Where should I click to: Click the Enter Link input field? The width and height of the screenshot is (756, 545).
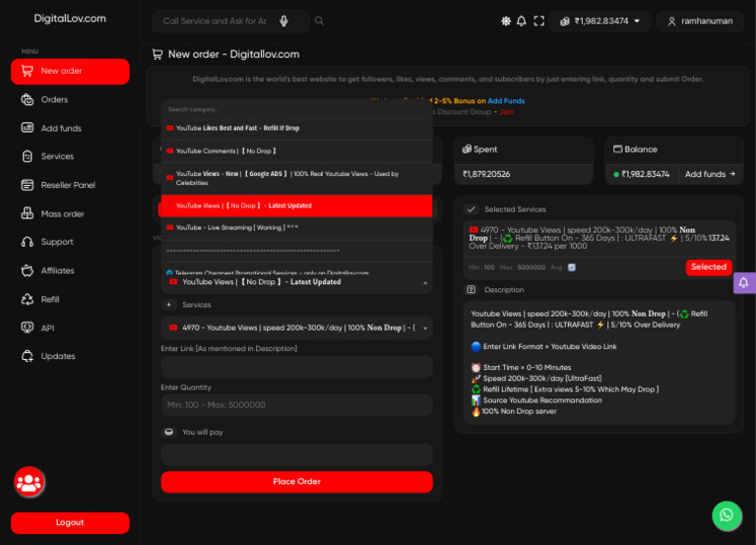(x=296, y=367)
